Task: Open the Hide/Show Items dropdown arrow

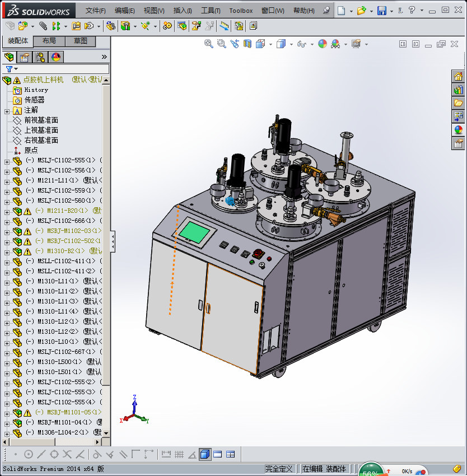Action: point(312,45)
